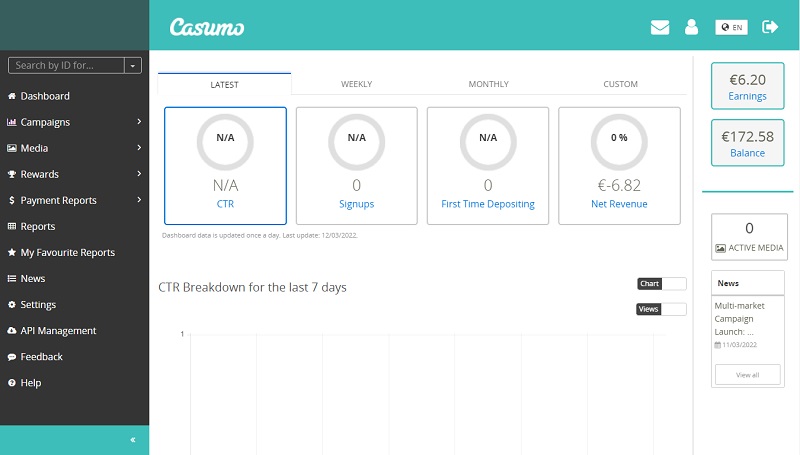Screen dimensions: 800x455
Task: Click the Media picture icon
Action: pyautogui.click(x=12, y=148)
